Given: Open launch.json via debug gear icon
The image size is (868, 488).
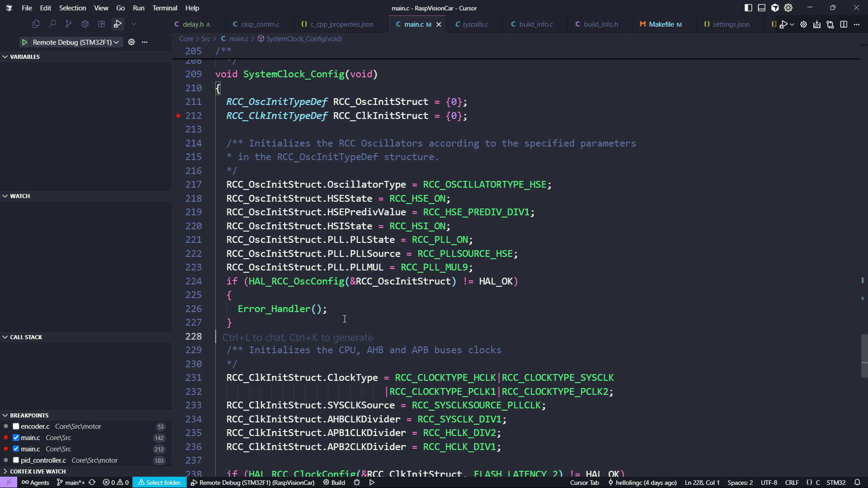Looking at the screenshot, I should pyautogui.click(x=131, y=42).
